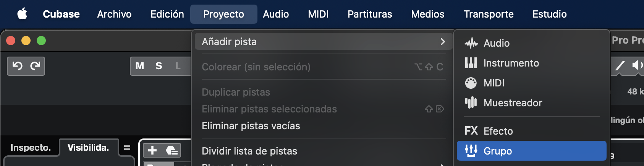644x166 pixels.
Task: Add an Instrument track from submenu
Action: (x=511, y=63)
